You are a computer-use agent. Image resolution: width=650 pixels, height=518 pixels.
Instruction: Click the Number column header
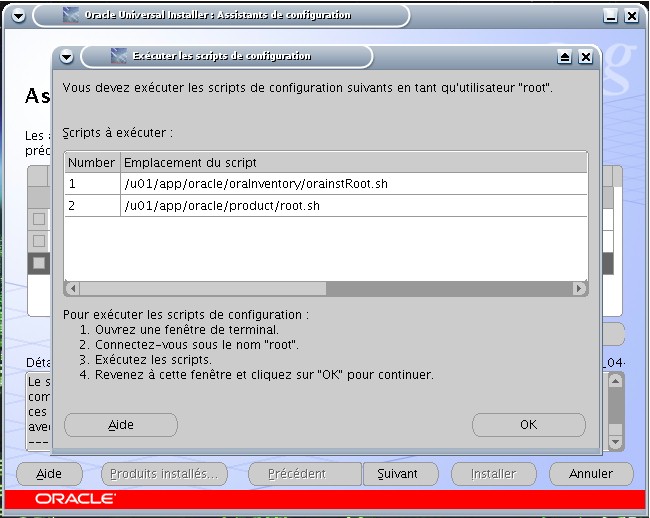point(92,162)
